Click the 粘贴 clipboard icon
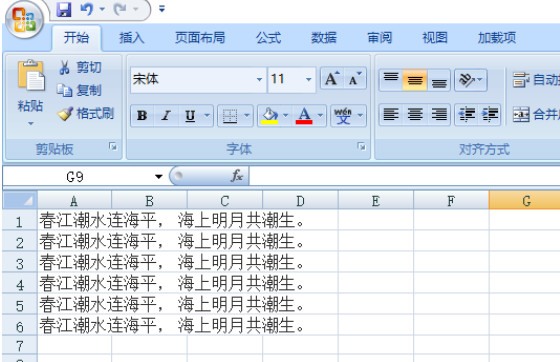Image resolution: width=560 pixels, height=362 pixels. 31,75
